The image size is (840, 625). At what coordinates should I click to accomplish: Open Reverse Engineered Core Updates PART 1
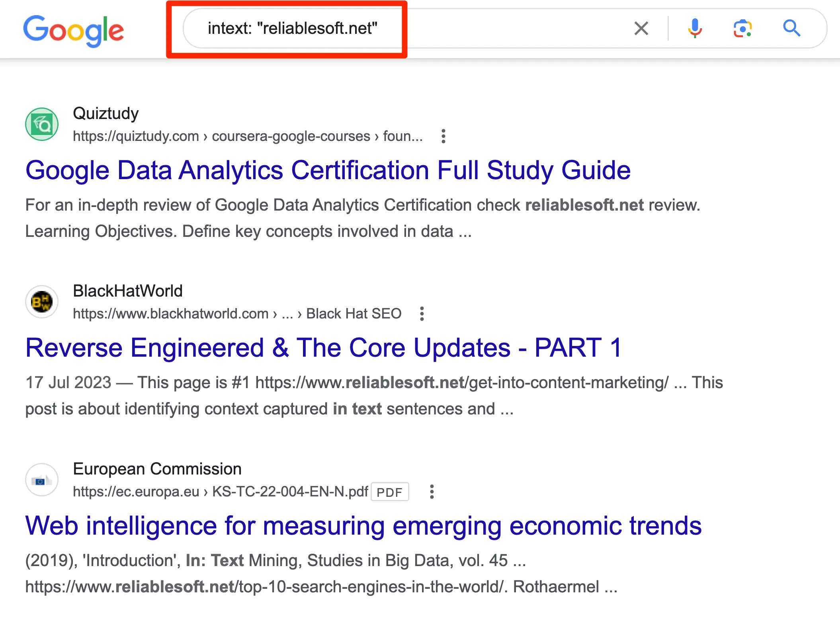323,348
